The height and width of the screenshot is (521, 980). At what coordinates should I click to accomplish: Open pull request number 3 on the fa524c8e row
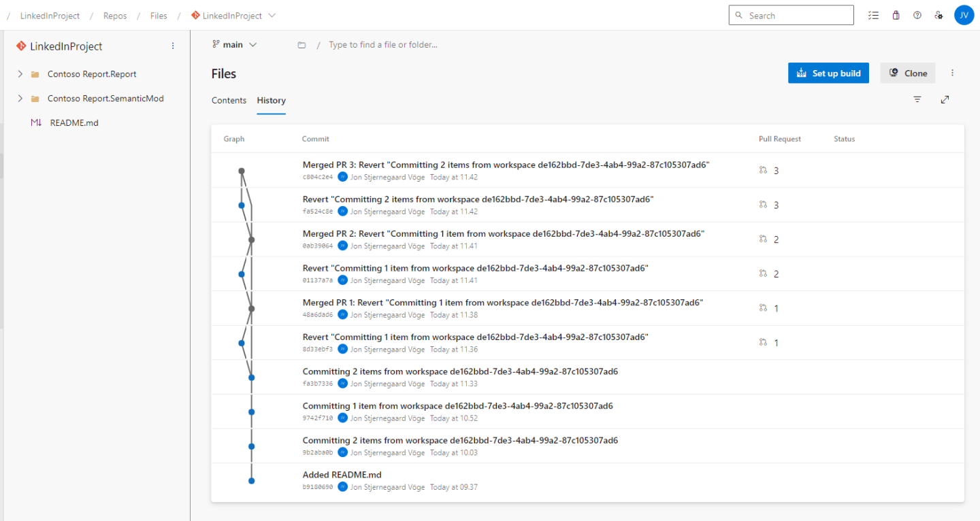[777, 205]
